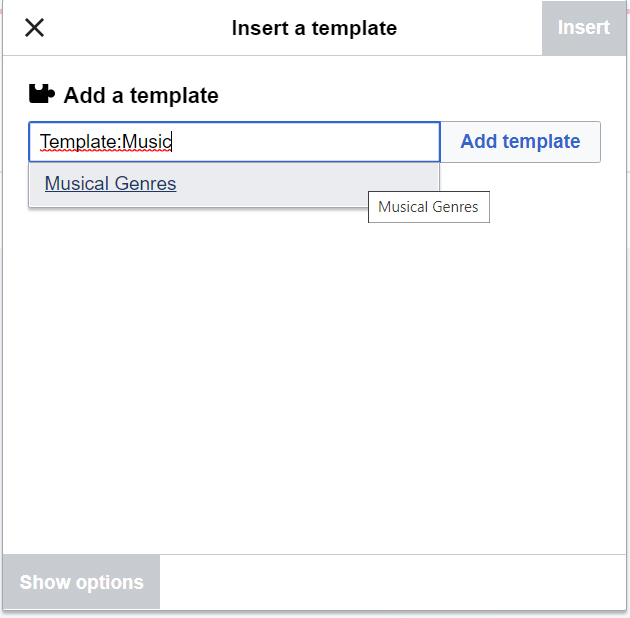The width and height of the screenshot is (630, 618).
Task: Click the Add template button
Action: coord(520,142)
